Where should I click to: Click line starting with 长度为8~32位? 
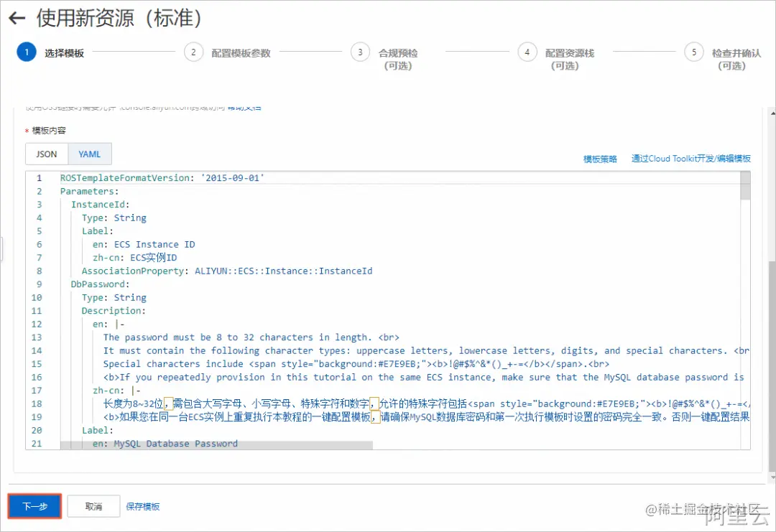coord(425,404)
